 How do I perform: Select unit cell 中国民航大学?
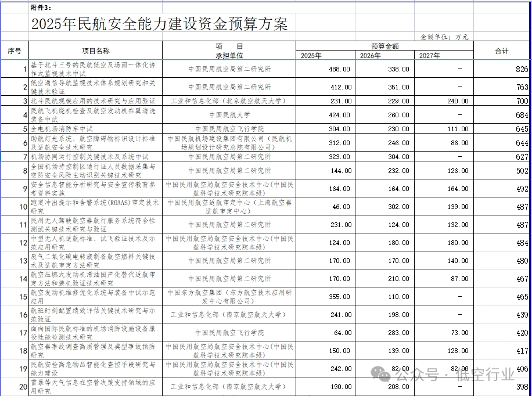coord(229,115)
